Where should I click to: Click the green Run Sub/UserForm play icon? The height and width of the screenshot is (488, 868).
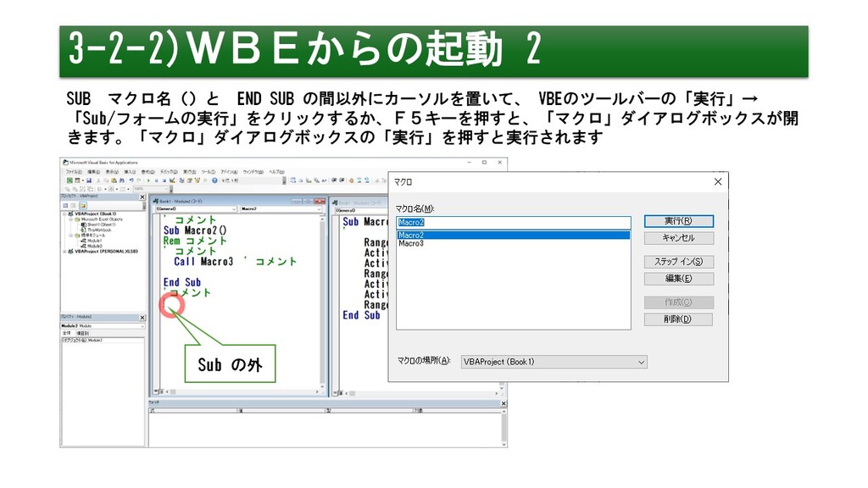coord(148,180)
